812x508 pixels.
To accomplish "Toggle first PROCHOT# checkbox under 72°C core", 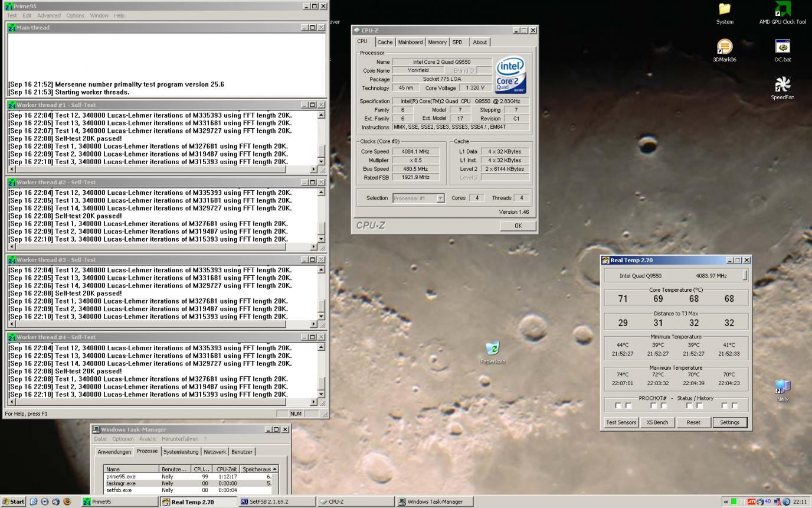I will click(x=653, y=406).
